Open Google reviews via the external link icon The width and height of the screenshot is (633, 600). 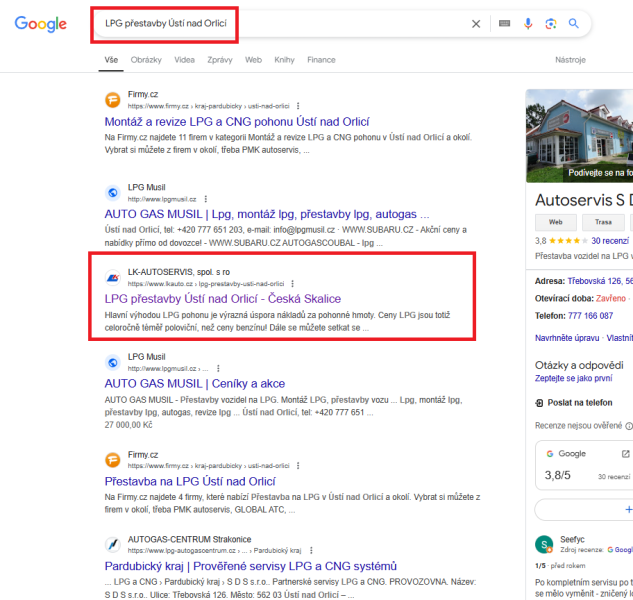tap(625, 454)
